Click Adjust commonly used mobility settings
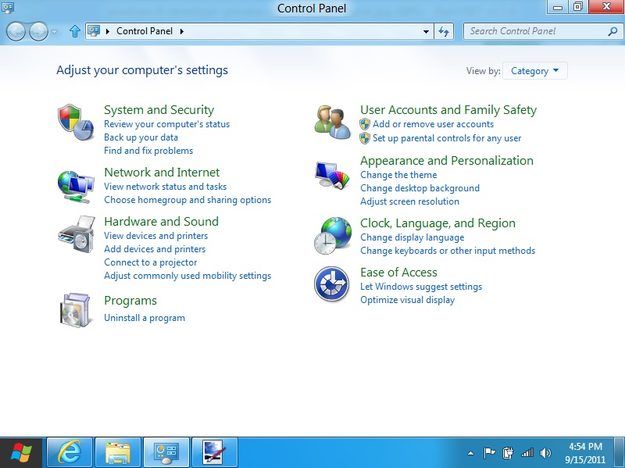 click(x=187, y=275)
